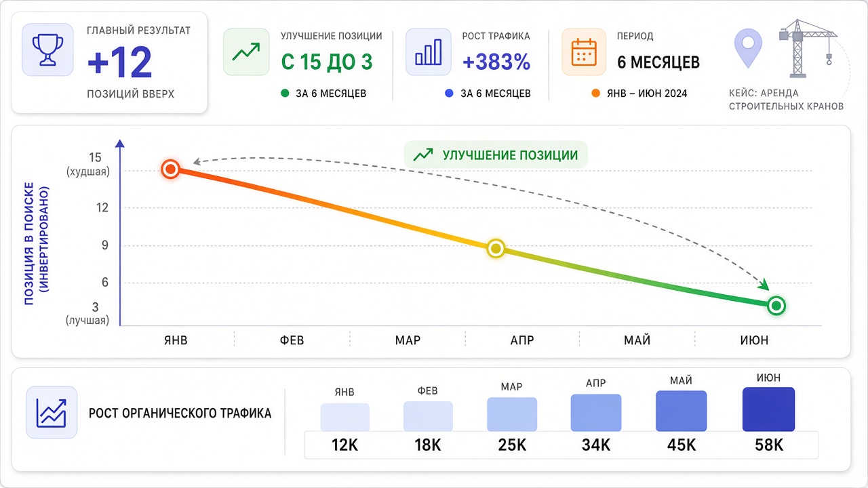Click the +383% traffic growth value
This screenshot has width=868, height=488.
[496, 62]
